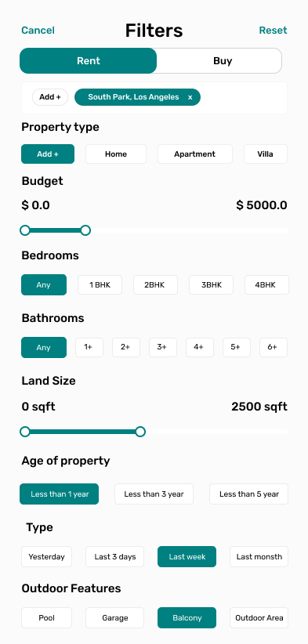Click the Land Size maximum slider handle
Viewport: 308px width, 644px height.
pyautogui.click(x=140, y=432)
